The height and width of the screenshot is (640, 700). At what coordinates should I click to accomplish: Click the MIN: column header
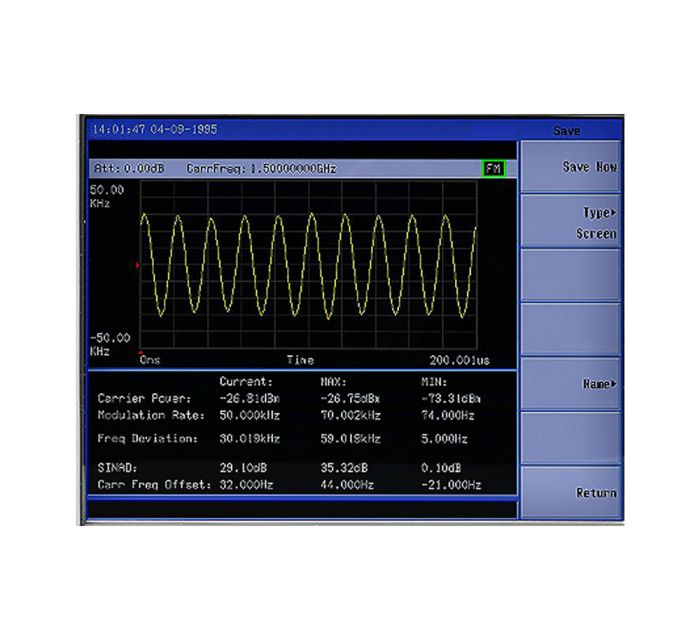434,382
